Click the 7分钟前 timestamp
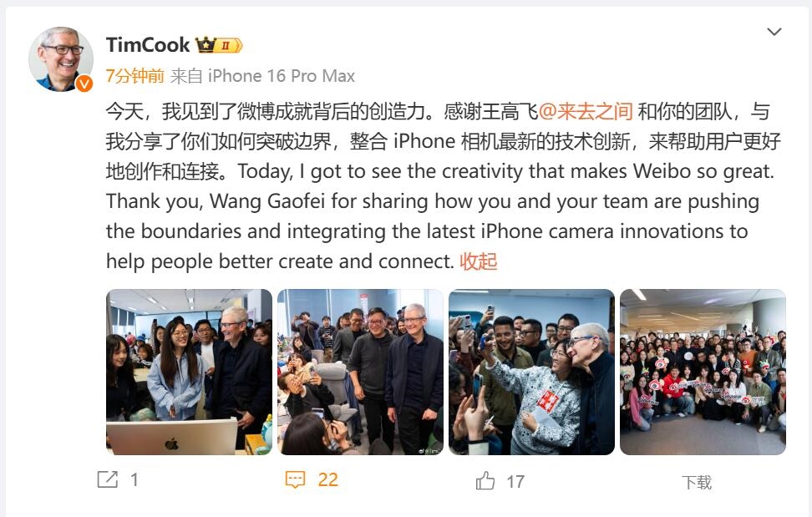Image resolution: width=812 pixels, height=517 pixels. (134, 76)
